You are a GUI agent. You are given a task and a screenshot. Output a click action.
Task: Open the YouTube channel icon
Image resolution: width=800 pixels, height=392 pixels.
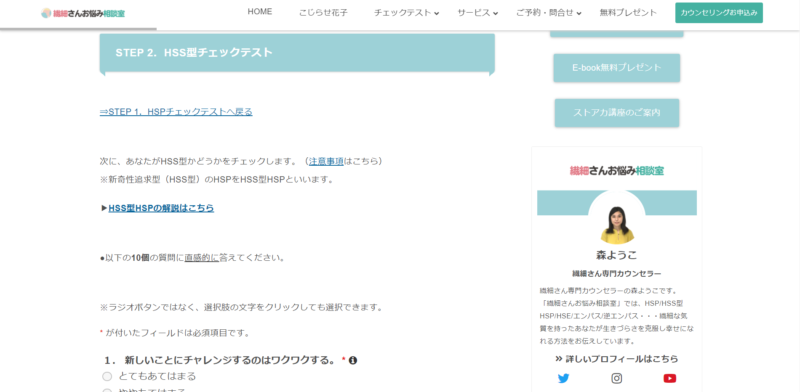tap(670, 378)
